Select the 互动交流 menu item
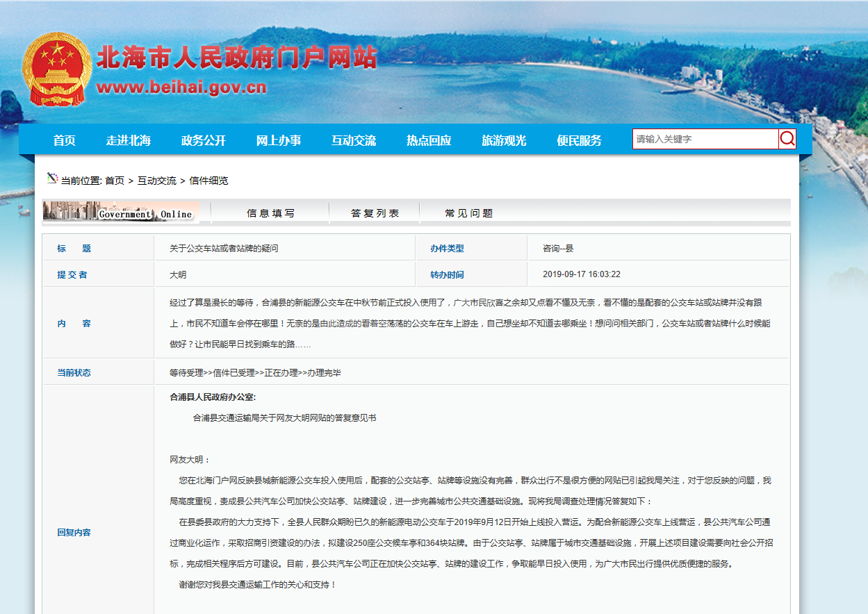This screenshot has height=614, width=868. [354, 140]
